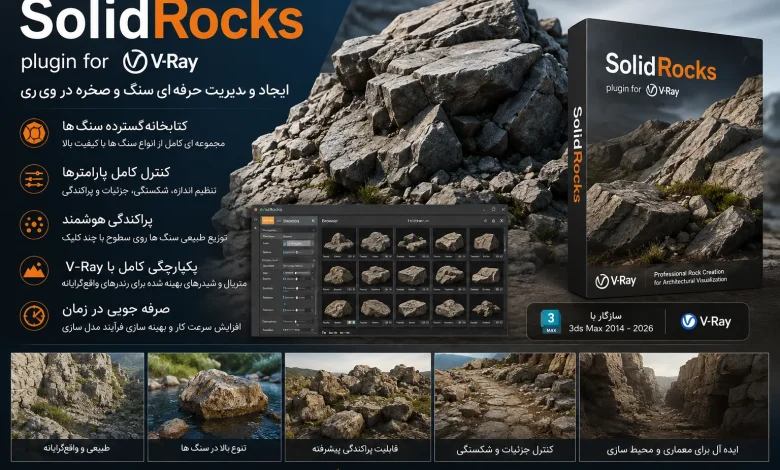Click the text '3ds Max 2014 - 2026'
The height and width of the screenshot is (470, 780).
coord(611,328)
